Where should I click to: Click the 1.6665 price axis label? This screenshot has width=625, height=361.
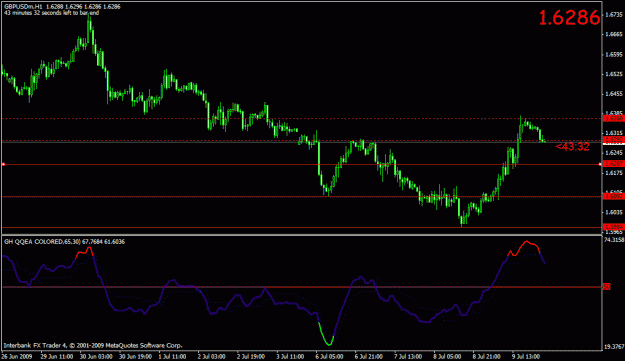[x=614, y=34]
